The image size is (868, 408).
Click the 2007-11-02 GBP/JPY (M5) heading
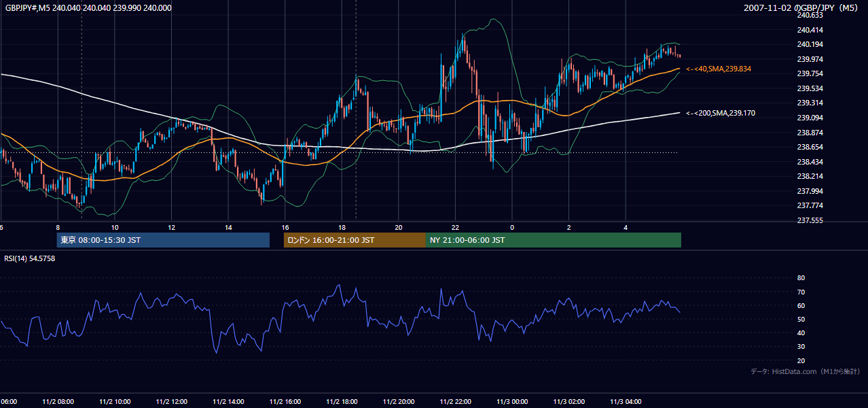click(802, 7)
